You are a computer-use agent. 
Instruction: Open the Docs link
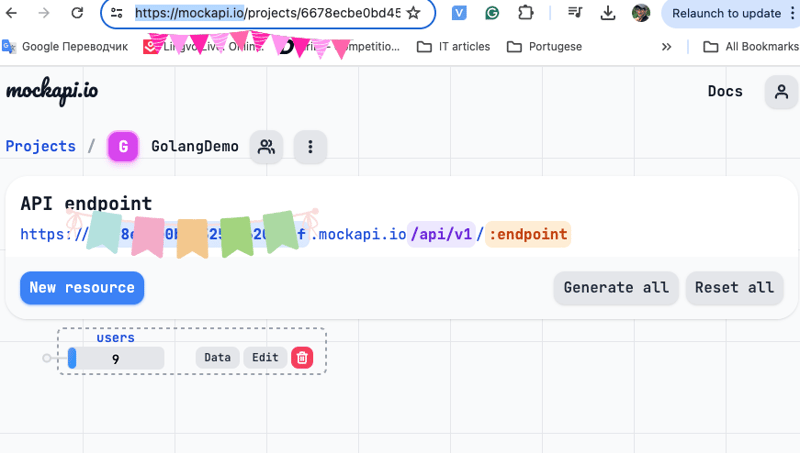[x=725, y=91]
